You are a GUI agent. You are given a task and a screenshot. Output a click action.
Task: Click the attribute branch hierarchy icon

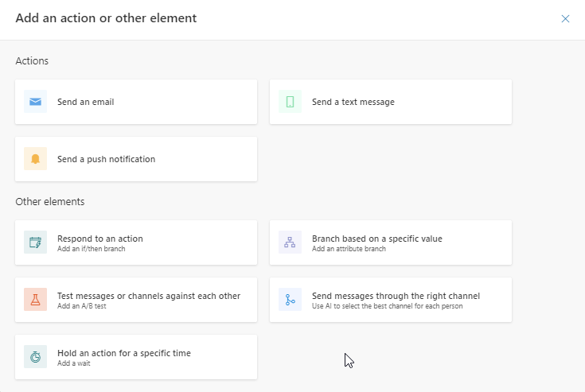(290, 243)
